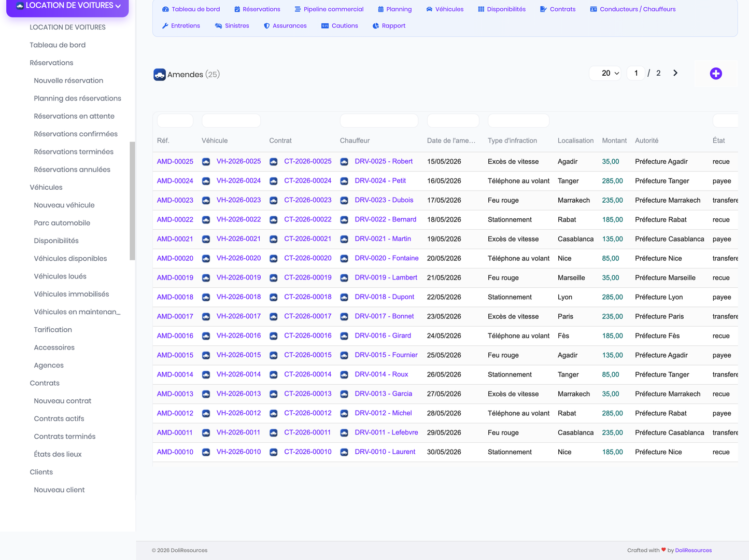
Task: Open Véhicules tab in top menu
Action: pos(445,9)
